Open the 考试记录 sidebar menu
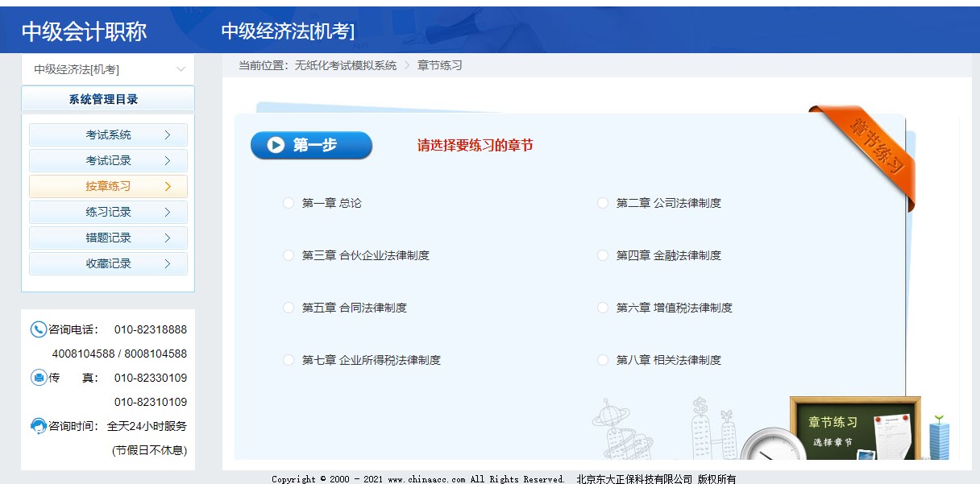Image resolution: width=980 pixels, height=484 pixels. point(108,160)
